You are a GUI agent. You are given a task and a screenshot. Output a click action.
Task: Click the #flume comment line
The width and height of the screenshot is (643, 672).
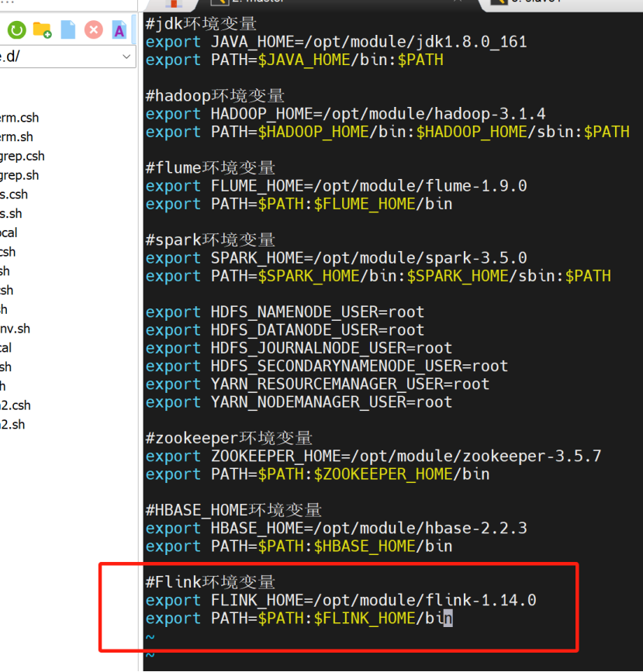[210, 167]
